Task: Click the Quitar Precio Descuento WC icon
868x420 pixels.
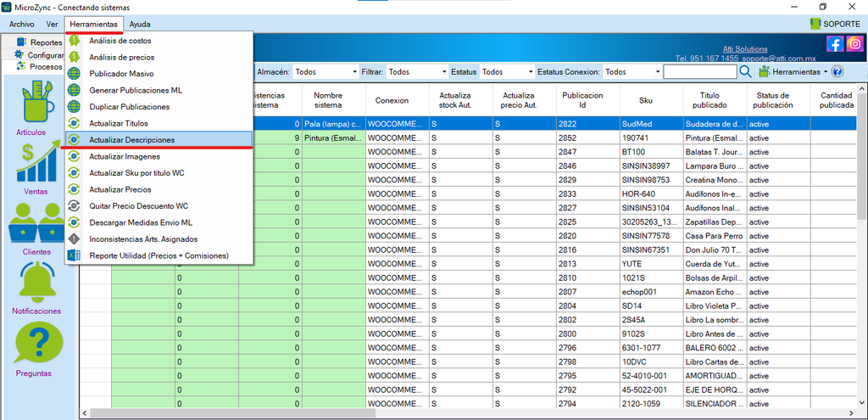Action: pyautogui.click(x=75, y=206)
